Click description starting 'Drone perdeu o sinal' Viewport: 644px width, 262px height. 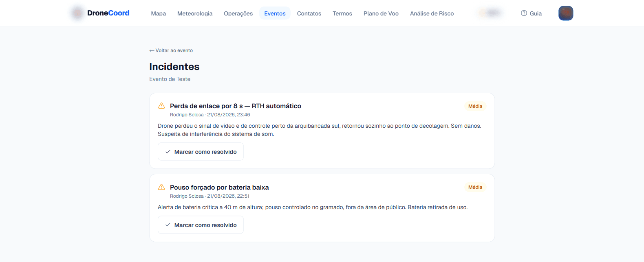(x=320, y=130)
